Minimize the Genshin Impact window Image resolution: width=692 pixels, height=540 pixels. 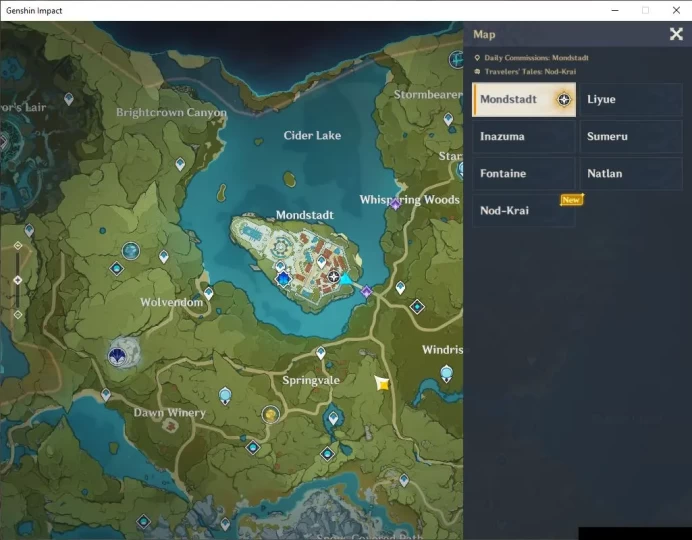pyautogui.click(x=615, y=11)
